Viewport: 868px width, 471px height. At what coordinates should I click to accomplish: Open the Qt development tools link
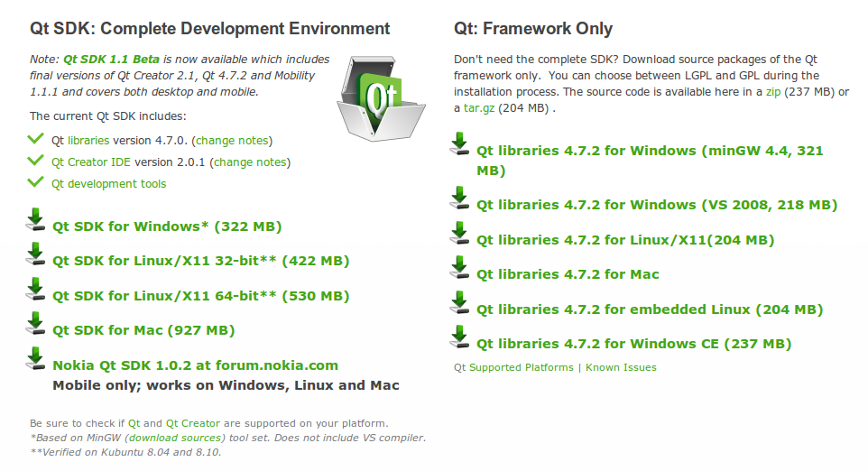coord(108,184)
